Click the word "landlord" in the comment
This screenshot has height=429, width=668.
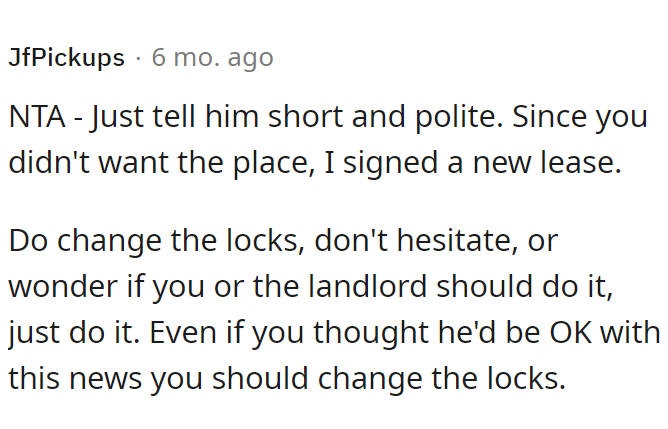pos(367,286)
